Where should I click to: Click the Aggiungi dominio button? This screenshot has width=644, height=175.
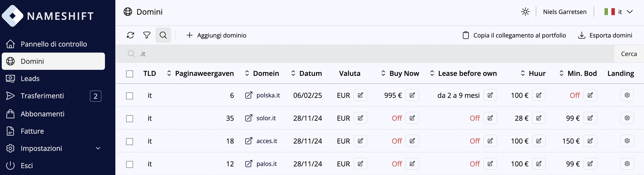216,35
